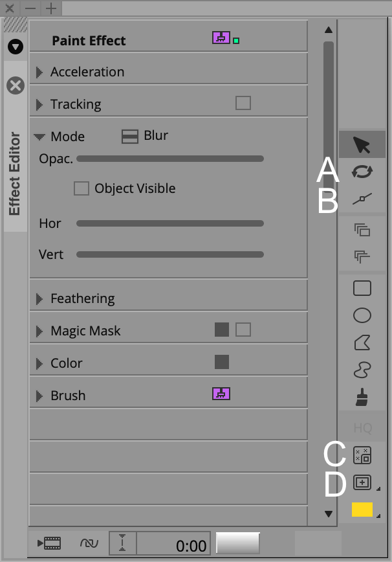Click the Bring Forward icon

362,230
